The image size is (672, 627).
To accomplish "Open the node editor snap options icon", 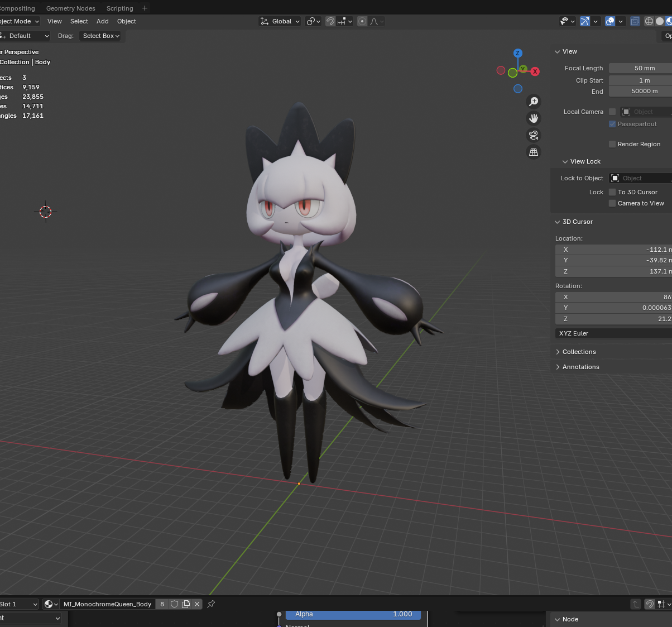I will click(x=664, y=604).
